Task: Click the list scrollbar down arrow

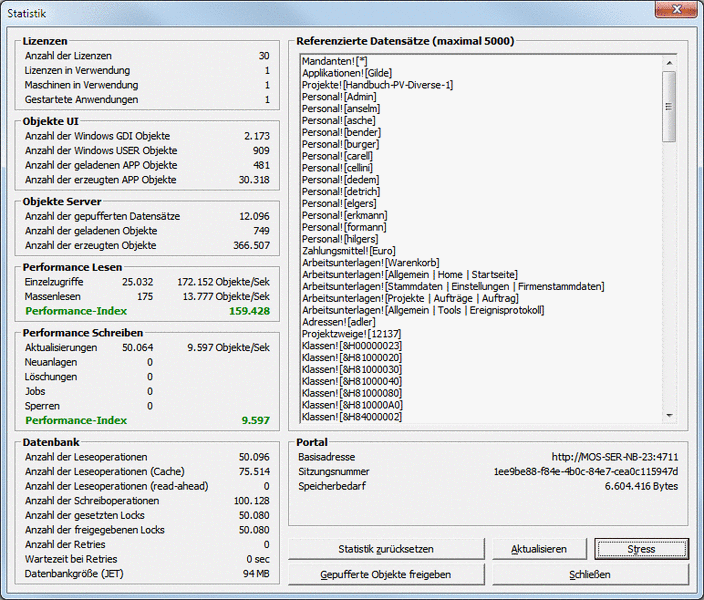Action: point(669,415)
